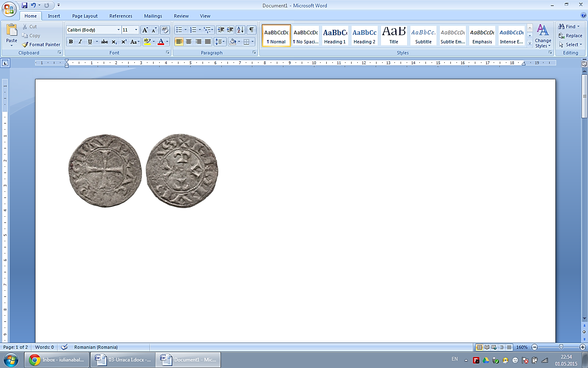Toggle Show/Hide paragraph marks
The width and height of the screenshot is (588, 368).
click(252, 30)
